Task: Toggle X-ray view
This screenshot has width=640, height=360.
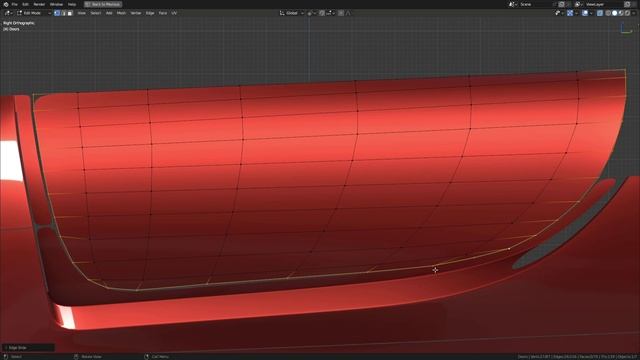Action: (x=600, y=13)
